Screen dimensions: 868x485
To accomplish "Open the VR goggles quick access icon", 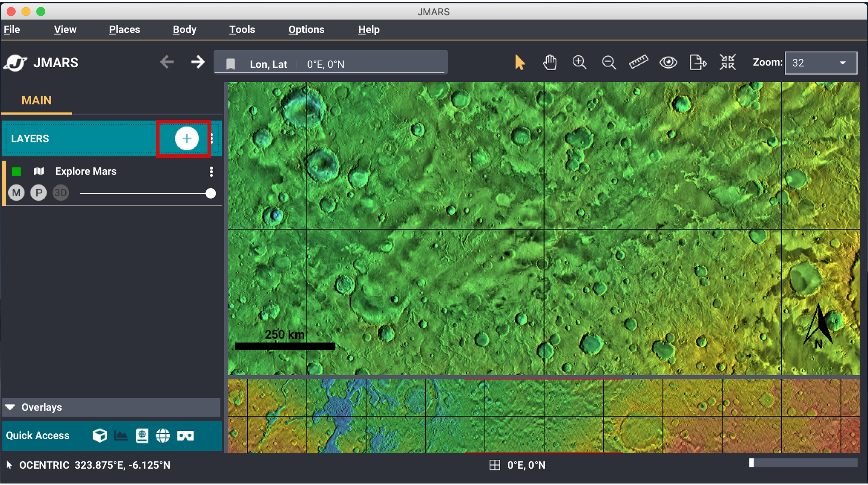I will [185, 436].
